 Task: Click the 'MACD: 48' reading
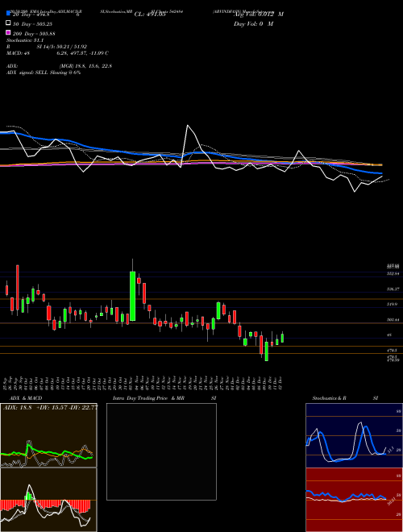click(18, 53)
